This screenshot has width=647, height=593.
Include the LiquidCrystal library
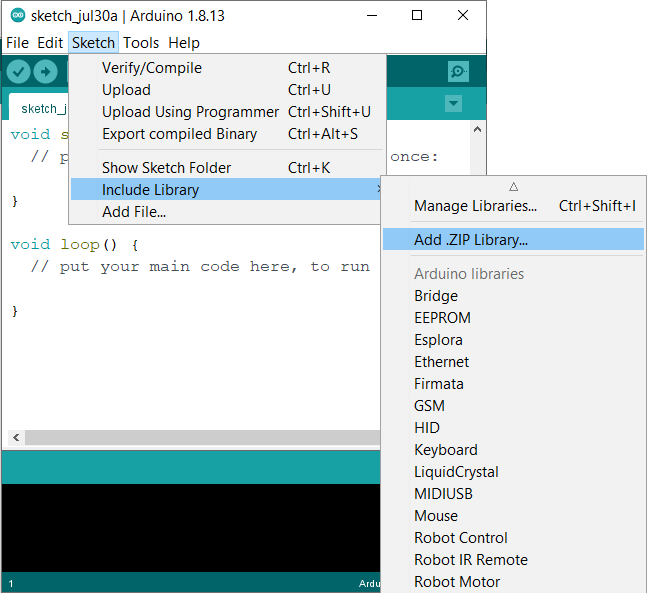pyautogui.click(x=513, y=472)
